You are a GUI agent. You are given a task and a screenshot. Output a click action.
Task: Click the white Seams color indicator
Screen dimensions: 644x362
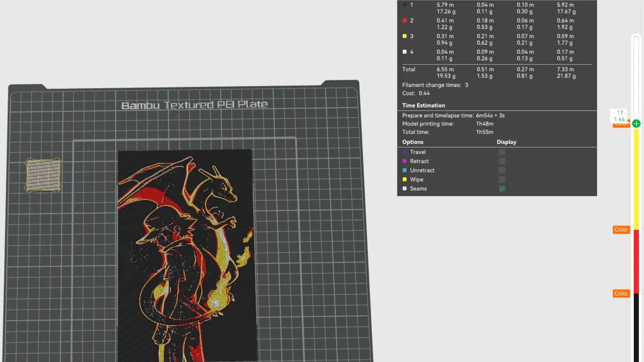tap(405, 189)
